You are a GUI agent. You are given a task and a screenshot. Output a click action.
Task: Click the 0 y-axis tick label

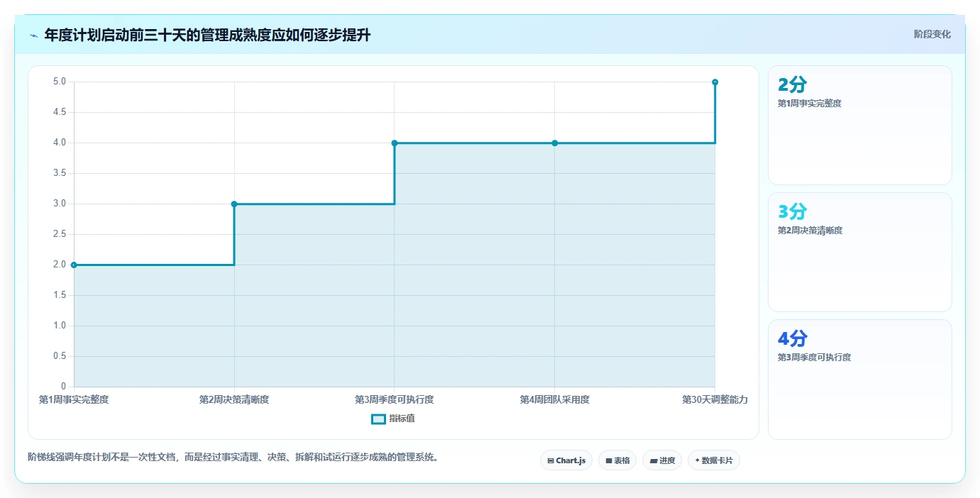tap(64, 387)
